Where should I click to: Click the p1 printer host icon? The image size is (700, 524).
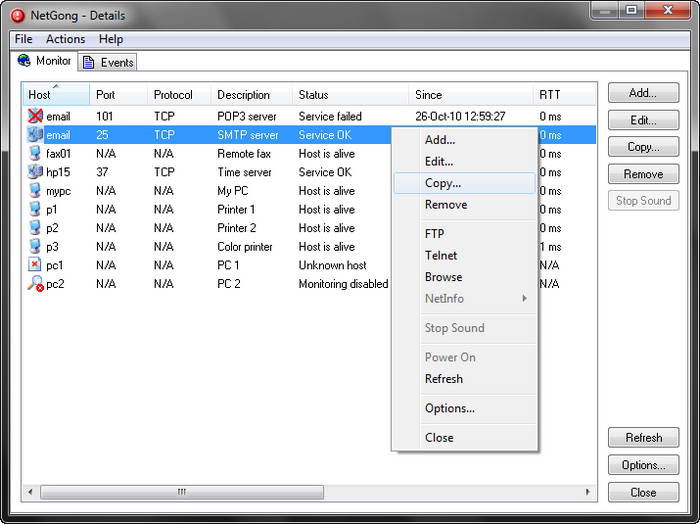click(x=35, y=210)
